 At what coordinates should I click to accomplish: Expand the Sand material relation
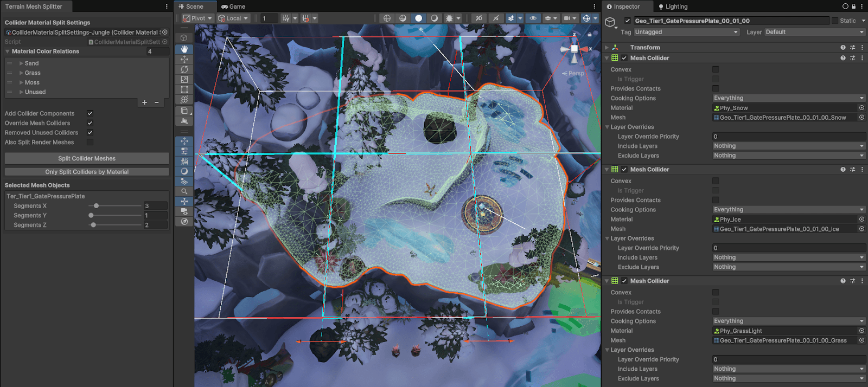pyautogui.click(x=21, y=63)
